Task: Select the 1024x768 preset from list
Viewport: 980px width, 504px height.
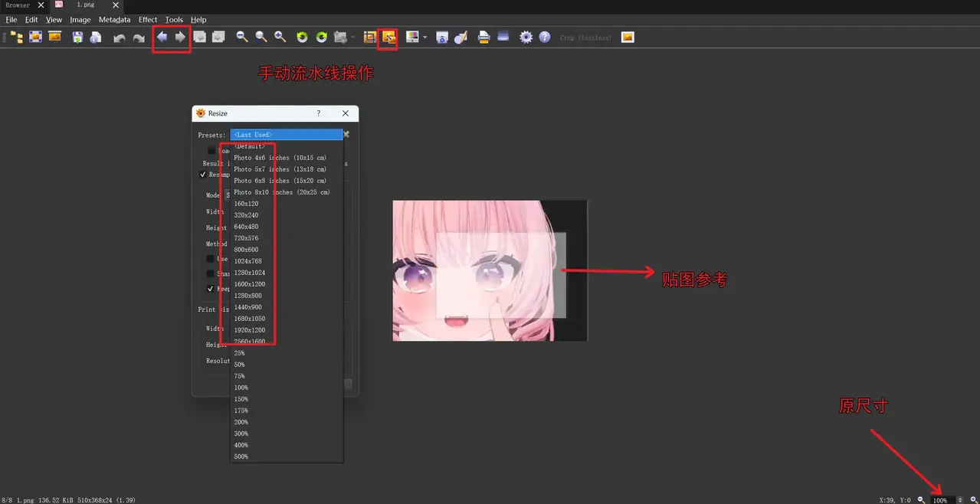Action: point(246,261)
